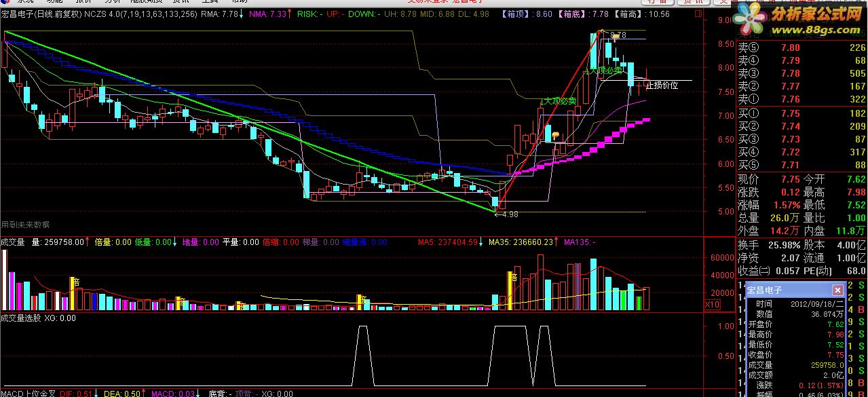Click the 内盘 11.8万 quote field

835,231
